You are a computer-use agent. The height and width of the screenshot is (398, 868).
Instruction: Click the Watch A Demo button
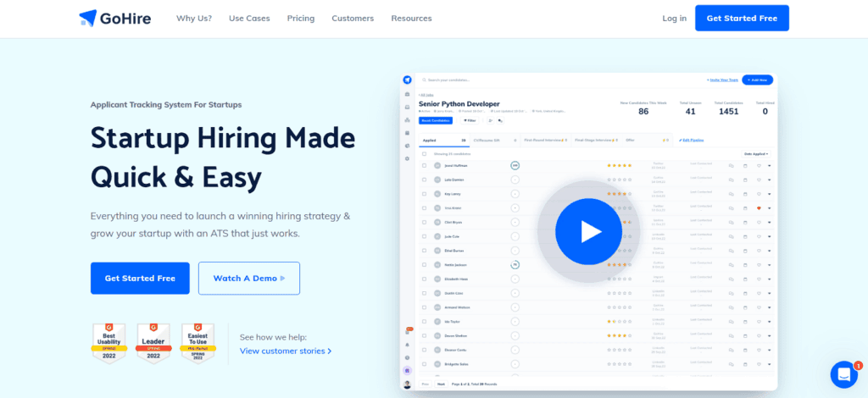248,278
